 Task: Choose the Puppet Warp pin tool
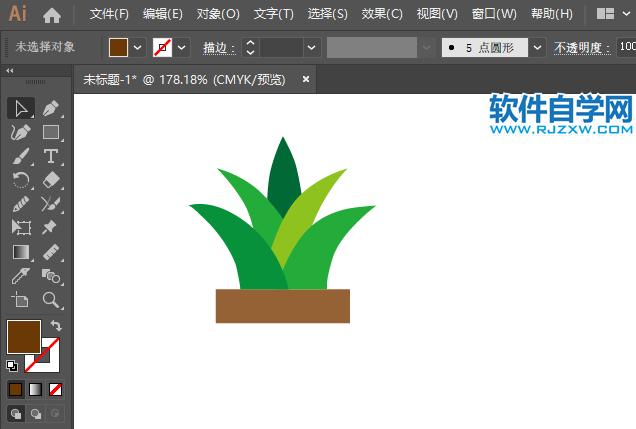49,227
